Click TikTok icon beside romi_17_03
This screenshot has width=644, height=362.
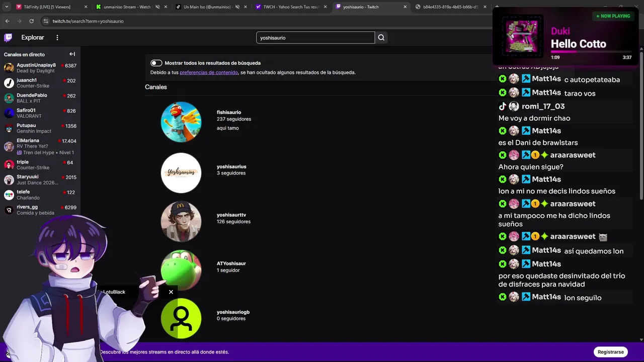503,106
